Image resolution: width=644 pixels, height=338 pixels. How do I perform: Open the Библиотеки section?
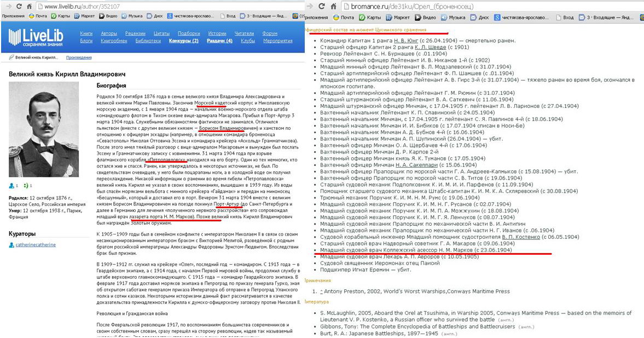(x=148, y=41)
